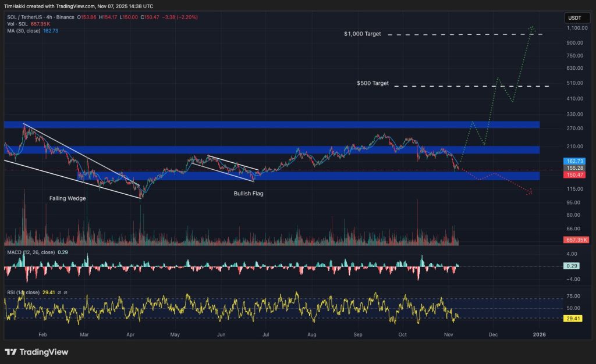
Task: Click the yellow 29.41 RSI value label
Action: (574, 319)
